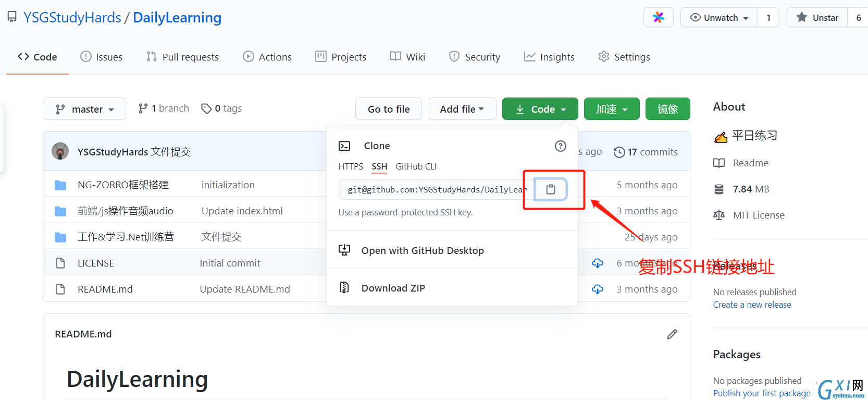Click the colorful star extension button

(x=659, y=17)
